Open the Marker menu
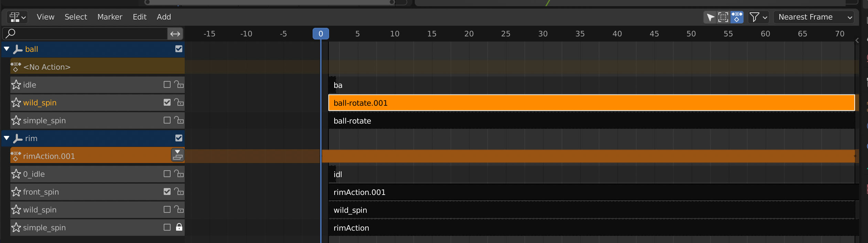 point(110,17)
